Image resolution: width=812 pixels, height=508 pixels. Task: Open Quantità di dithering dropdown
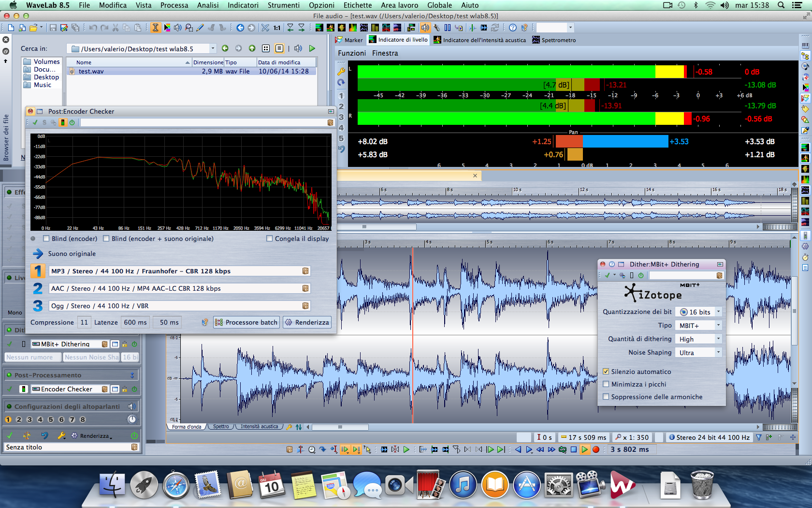coord(698,339)
